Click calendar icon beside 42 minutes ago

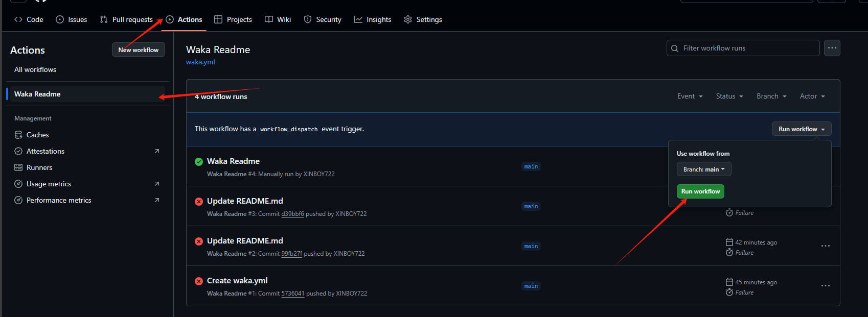point(729,242)
